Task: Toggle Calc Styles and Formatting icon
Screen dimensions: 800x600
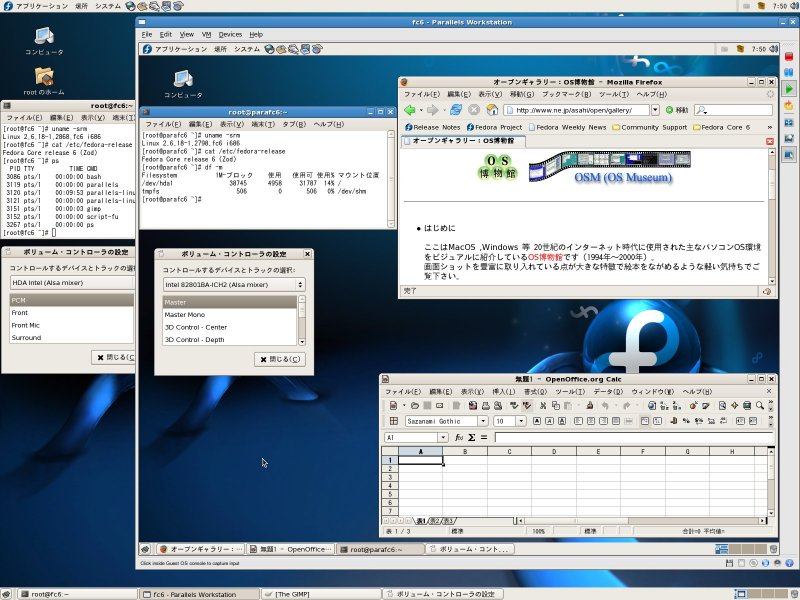Action: click(393, 421)
